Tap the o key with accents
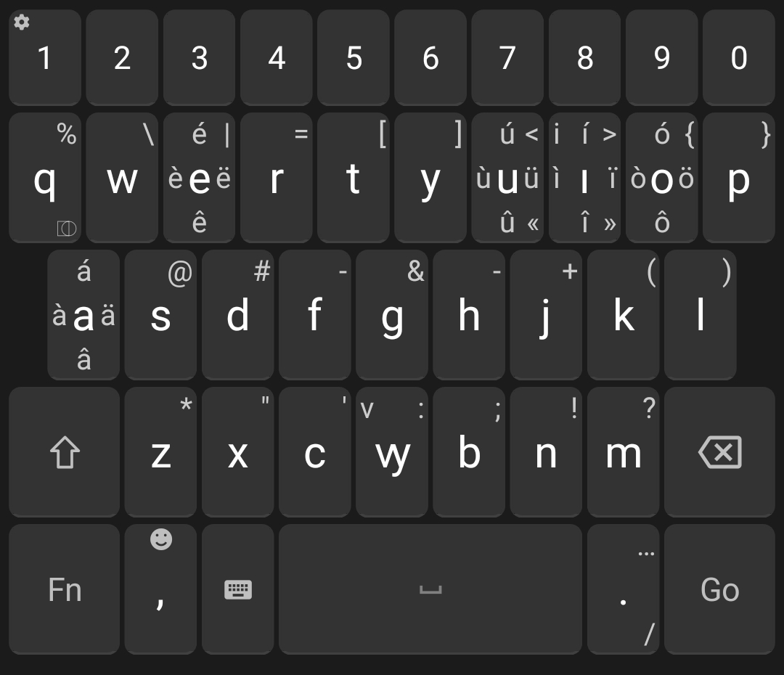This screenshot has height=675, width=784. pos(662,178)
